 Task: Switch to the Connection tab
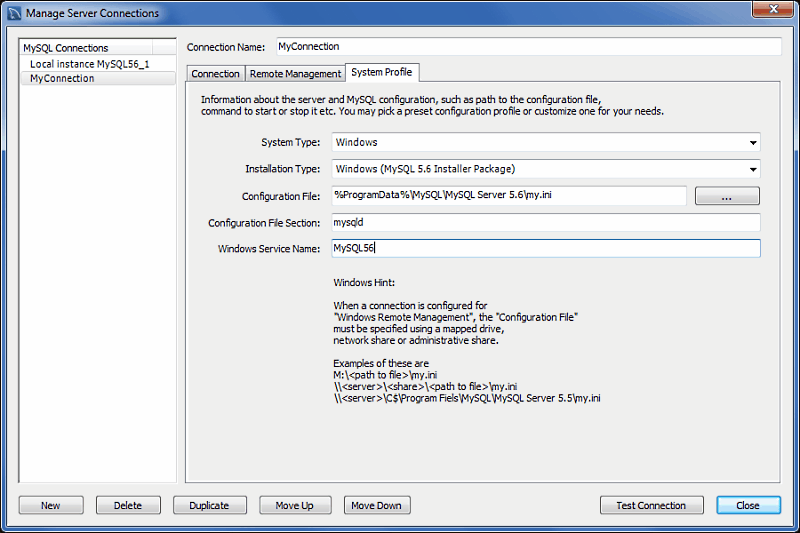(215, 74)
